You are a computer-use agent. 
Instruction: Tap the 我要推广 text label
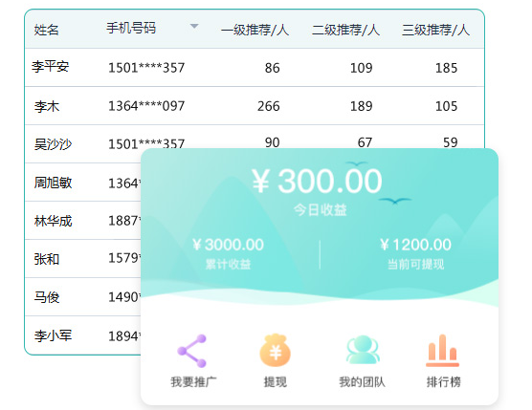(193, 382)
